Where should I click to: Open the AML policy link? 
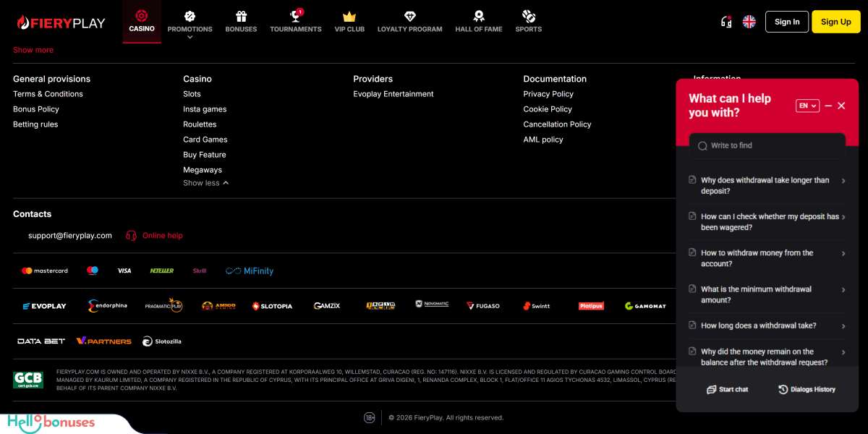coord(543,140)
